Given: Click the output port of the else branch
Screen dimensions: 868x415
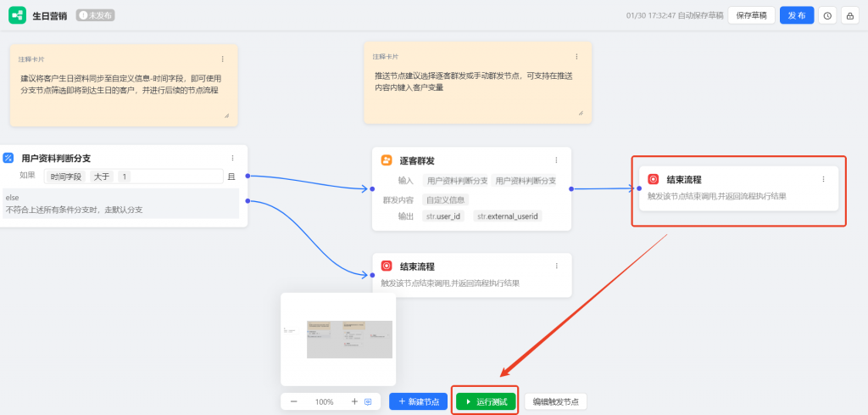Looking at the screenshot, I should 248,200.
